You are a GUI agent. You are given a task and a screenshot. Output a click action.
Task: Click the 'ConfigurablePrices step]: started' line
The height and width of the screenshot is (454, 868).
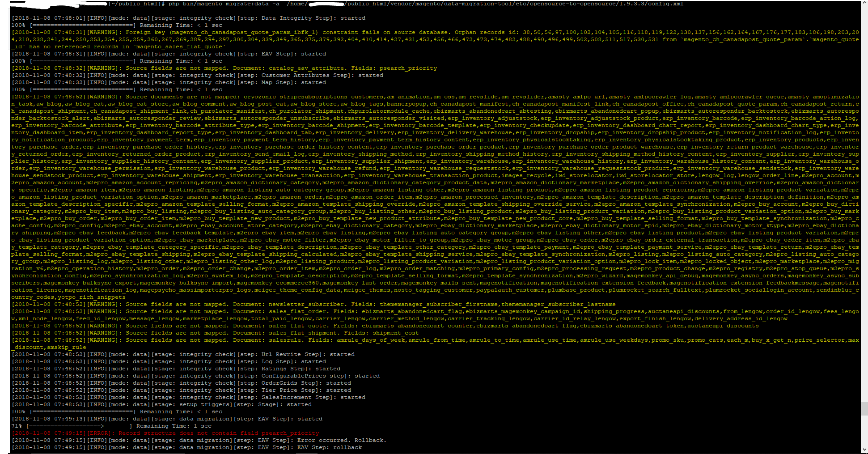[195, 376]
